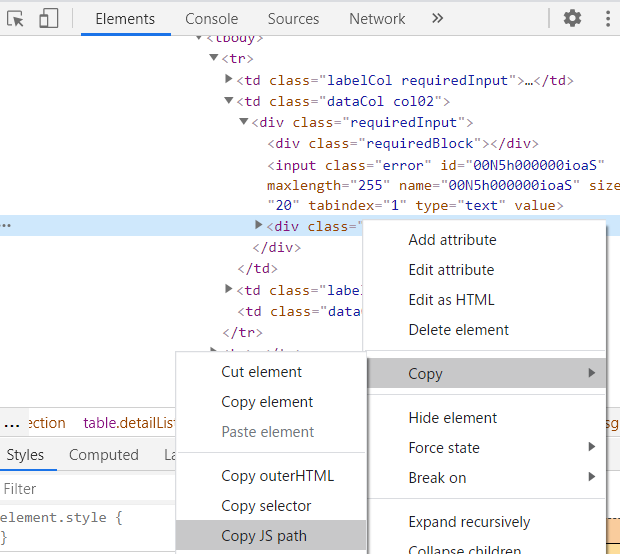The width and height of the screenshot is (620, 554).
Task: Choose Copy JS path
Action: click(271, 536)
